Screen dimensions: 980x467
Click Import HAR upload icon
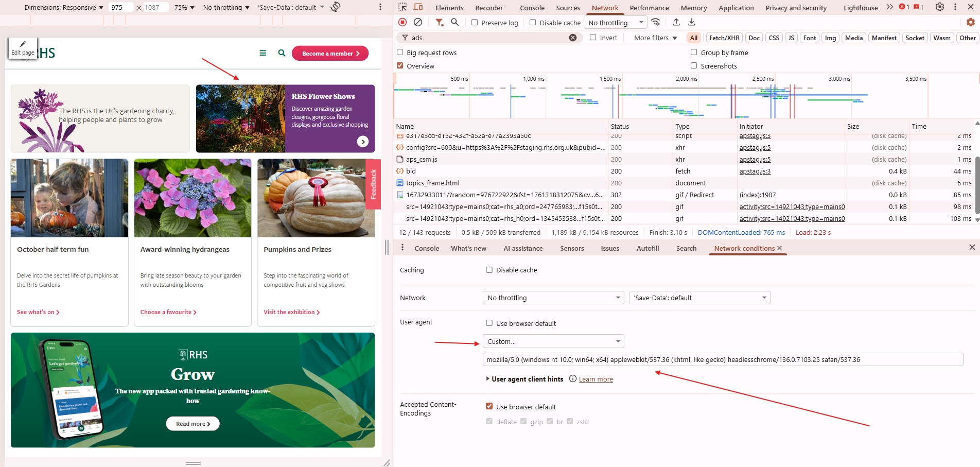(676, 22)
